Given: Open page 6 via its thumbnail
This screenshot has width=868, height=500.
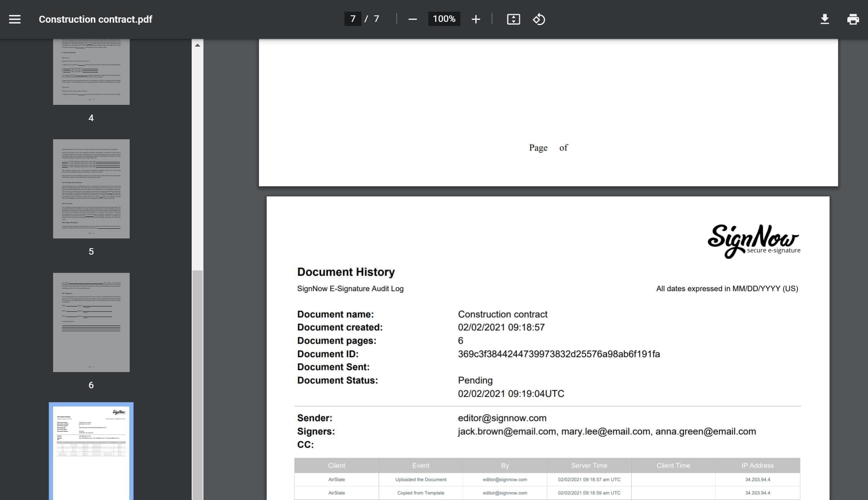Looking at the screenshot, I should click(x=91, y=322).
